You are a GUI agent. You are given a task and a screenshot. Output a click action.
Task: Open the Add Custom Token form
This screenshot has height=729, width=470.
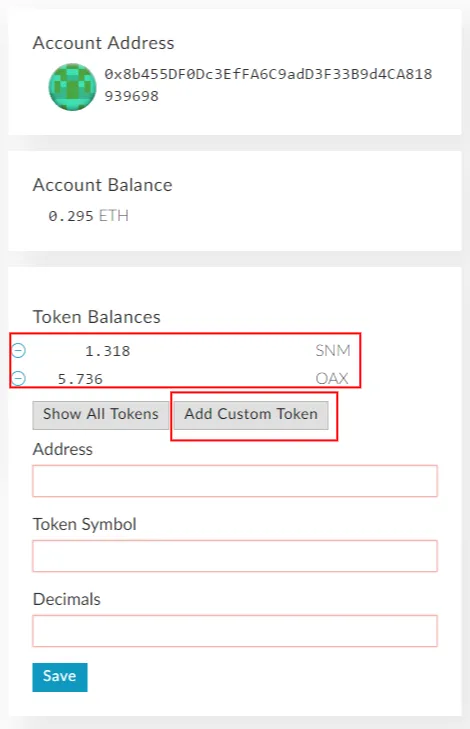point(251,415)
